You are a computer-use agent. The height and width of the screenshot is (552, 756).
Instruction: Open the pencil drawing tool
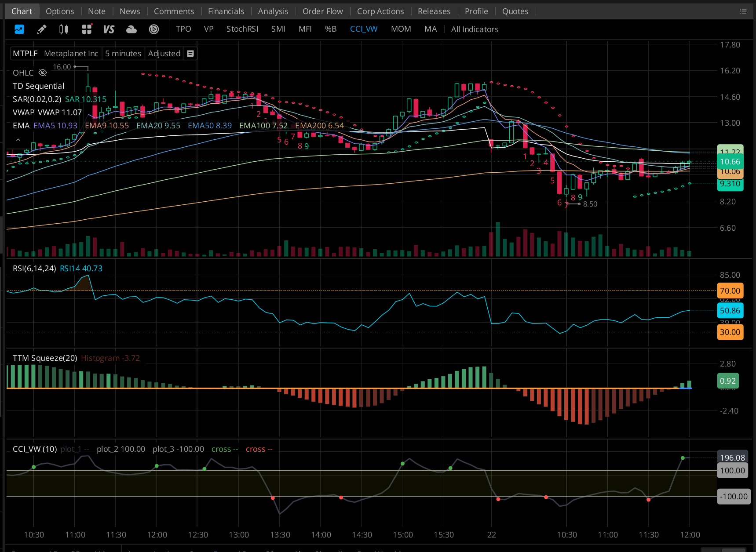coord(42,29)
